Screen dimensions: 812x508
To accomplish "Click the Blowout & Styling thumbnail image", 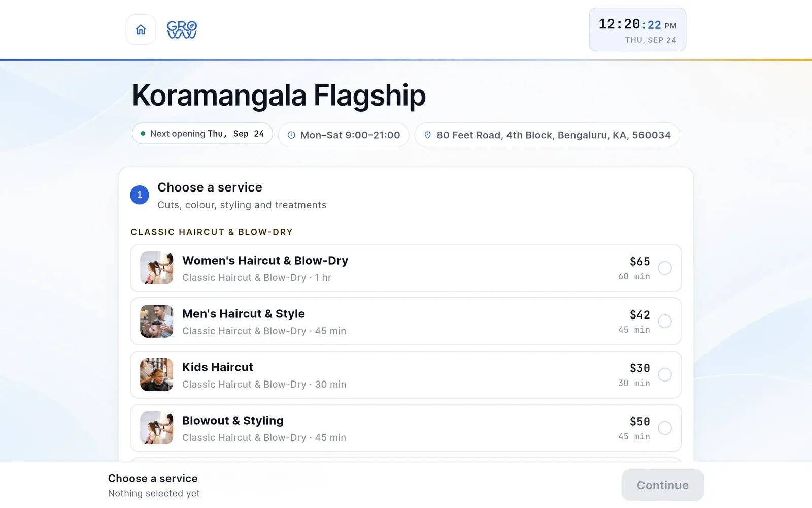I will [x=156, y=428].
